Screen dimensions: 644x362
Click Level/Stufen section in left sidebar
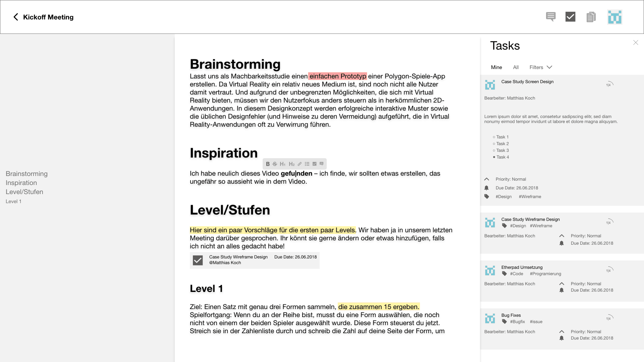24,191
